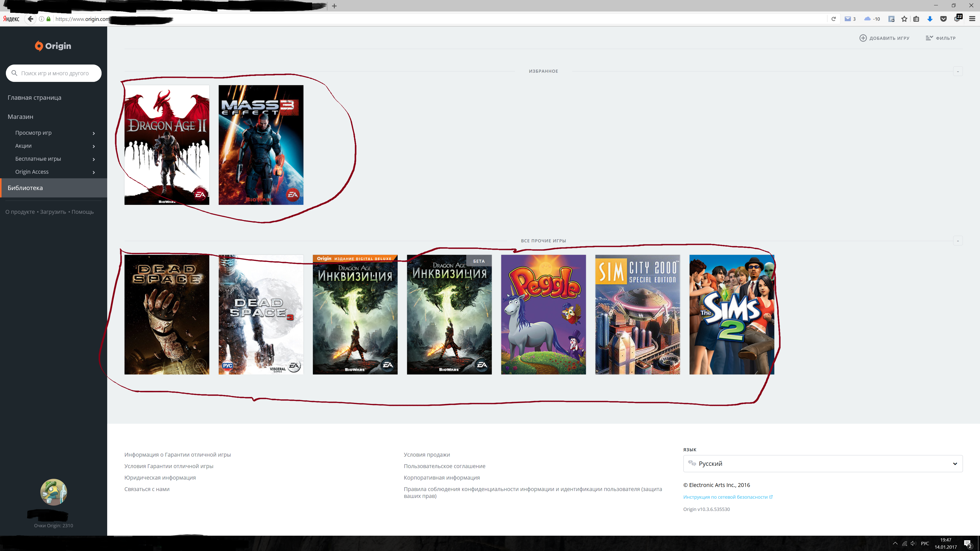The height and width of the screenshot is (551, 980).
Task: Click the extension icon with badge 22
Action: (x=958, y=18)
